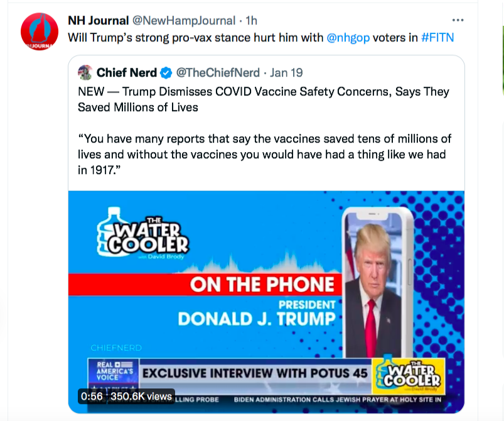Open the Jan 19 quoted tweet date
Image resolution: width=504 pixels, height=421 pixels.
286,73
